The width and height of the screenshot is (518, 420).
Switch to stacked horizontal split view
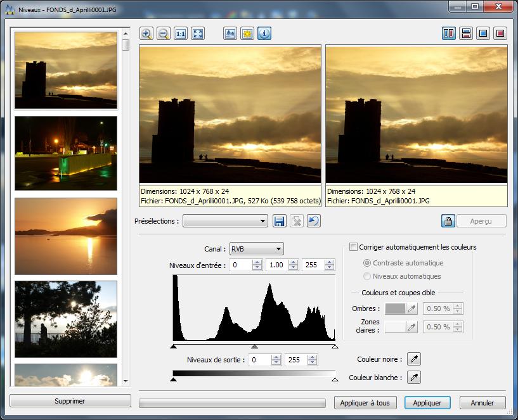pyautogui.click(x=466, y=34)
